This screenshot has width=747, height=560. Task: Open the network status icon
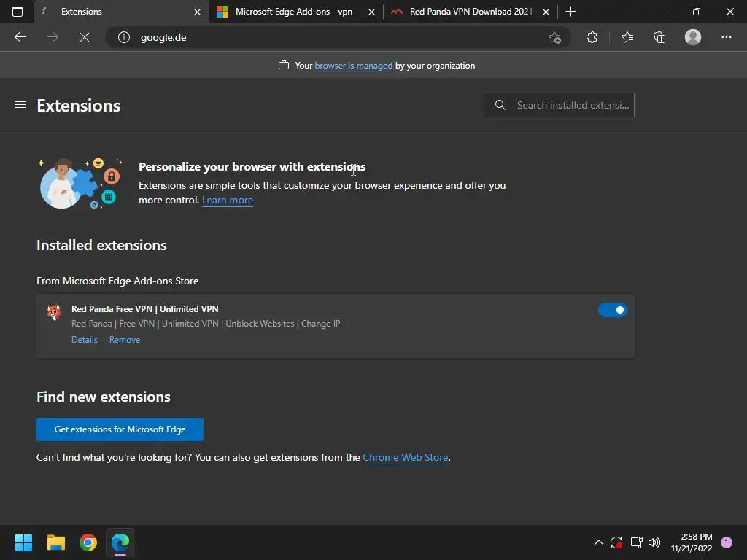point(636,542)
